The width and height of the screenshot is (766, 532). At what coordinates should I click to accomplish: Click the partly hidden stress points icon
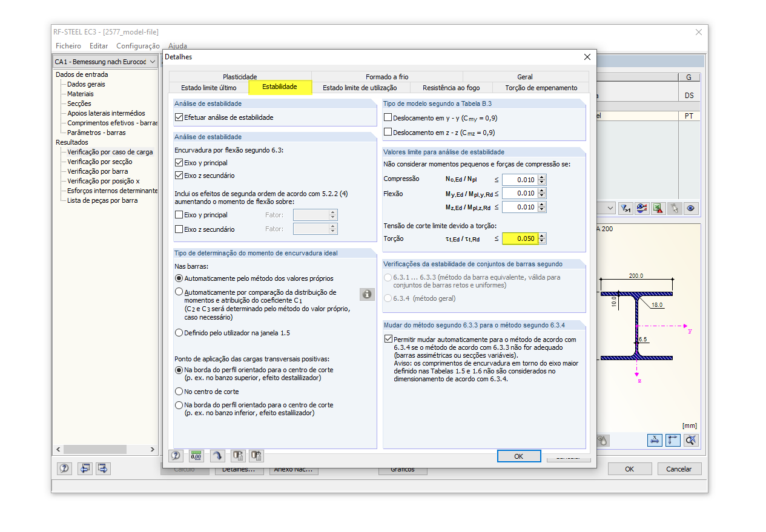(x=603, y=441)
